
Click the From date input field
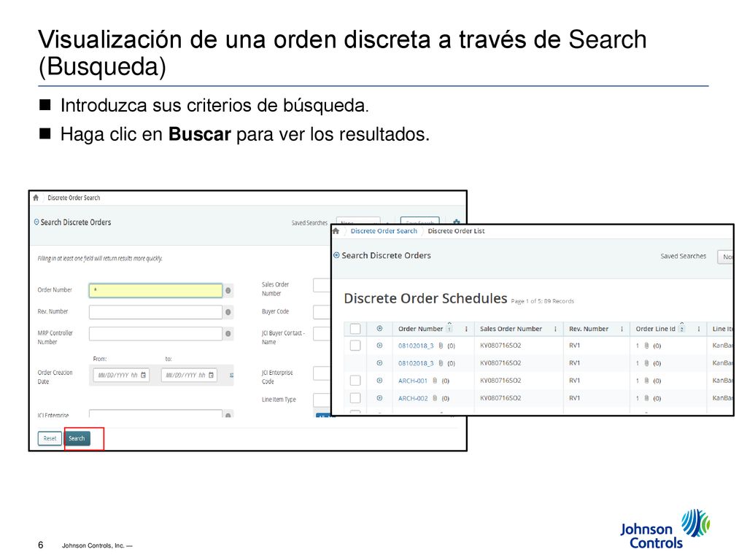(121, 376)
